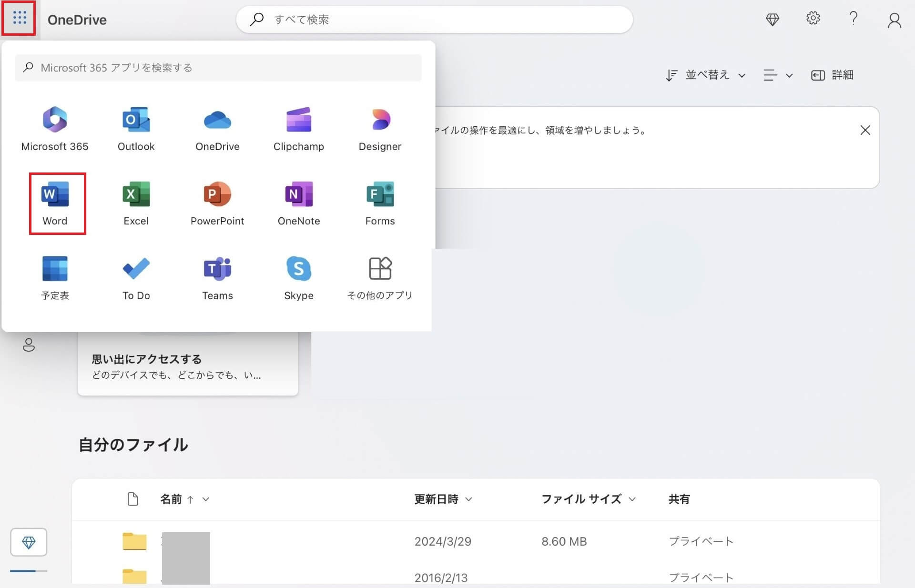
Task: Click 共有 column header
Action: 679,499
